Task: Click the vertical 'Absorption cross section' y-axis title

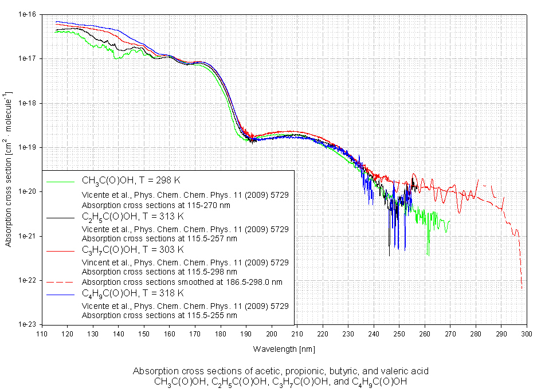Action: click(9, 168)
